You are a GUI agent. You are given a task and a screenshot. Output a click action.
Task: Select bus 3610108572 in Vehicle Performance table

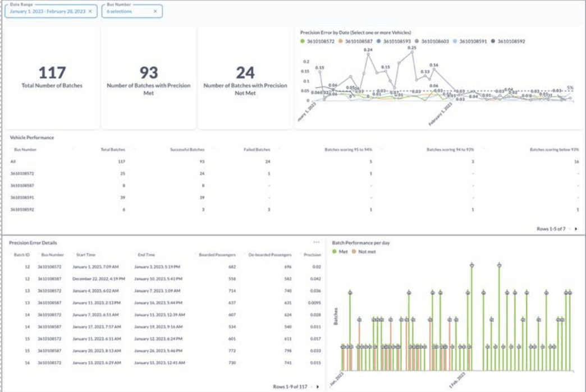(x=22, y=174)
